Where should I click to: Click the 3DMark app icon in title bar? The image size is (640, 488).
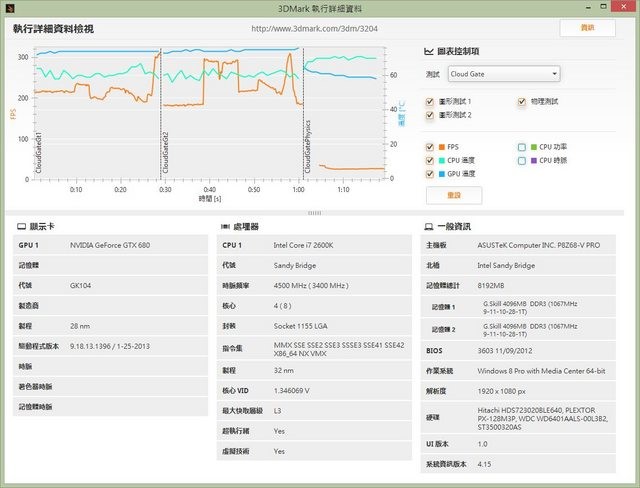[10, 8]
